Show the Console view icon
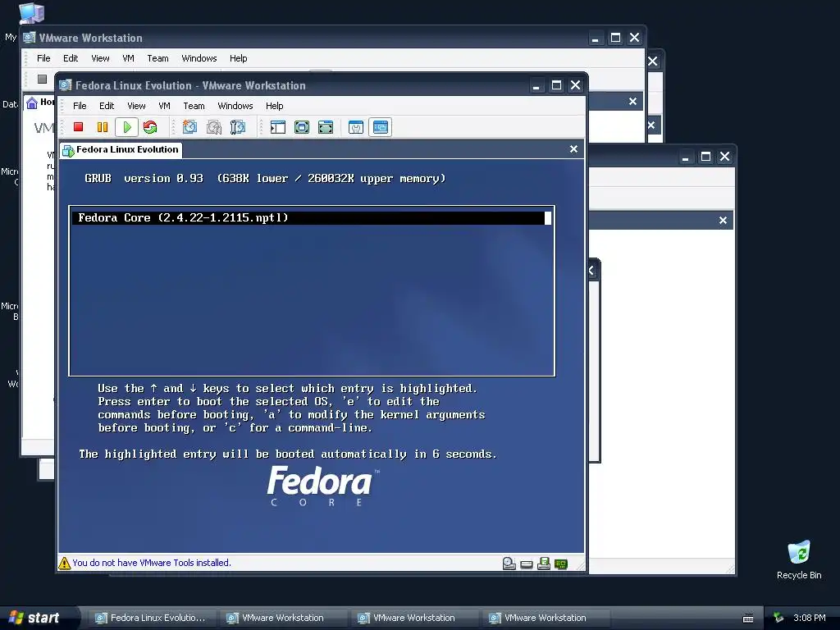The width and height of the screenshot is (840, 630). coord(381,127)
